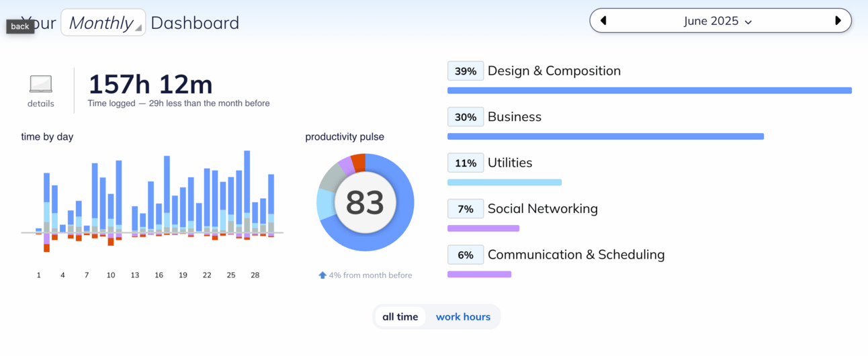868x356 pixels.
Task: Click the 7% Social Networking badge
Action: (x=466, y=209)
